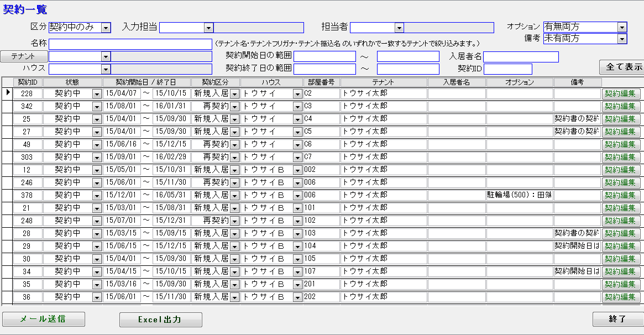Expand the 担当者 dropdown list

(x=399, y=28)
